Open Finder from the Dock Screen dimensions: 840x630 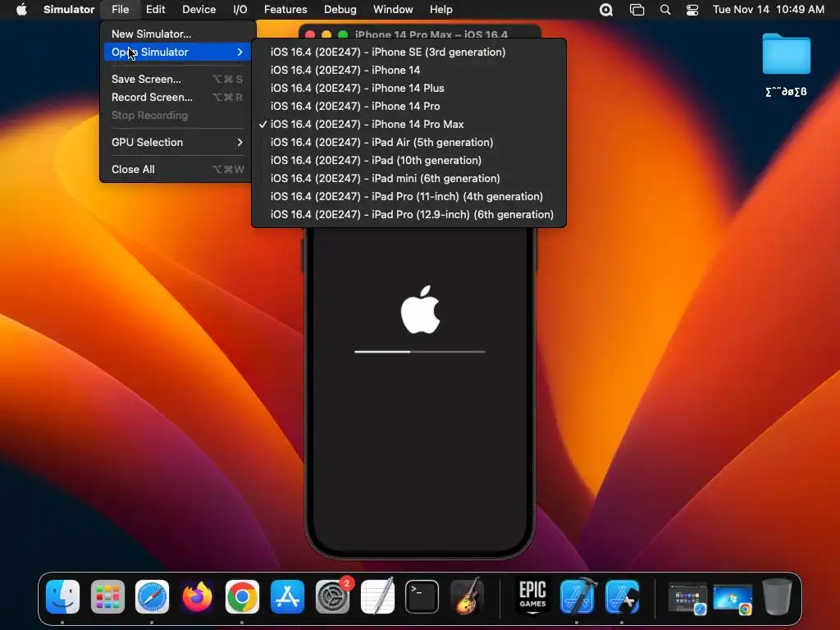click(x=62, y=597)
